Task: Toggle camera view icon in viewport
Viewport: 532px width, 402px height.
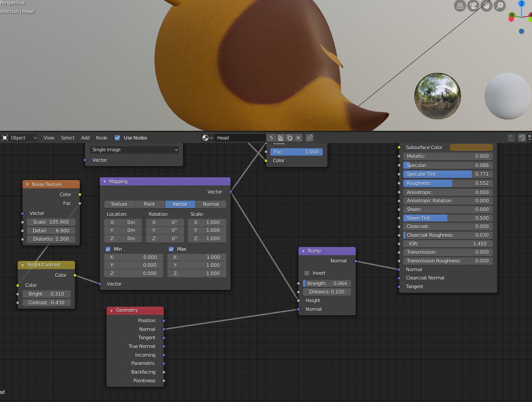Action: (473, 6)
